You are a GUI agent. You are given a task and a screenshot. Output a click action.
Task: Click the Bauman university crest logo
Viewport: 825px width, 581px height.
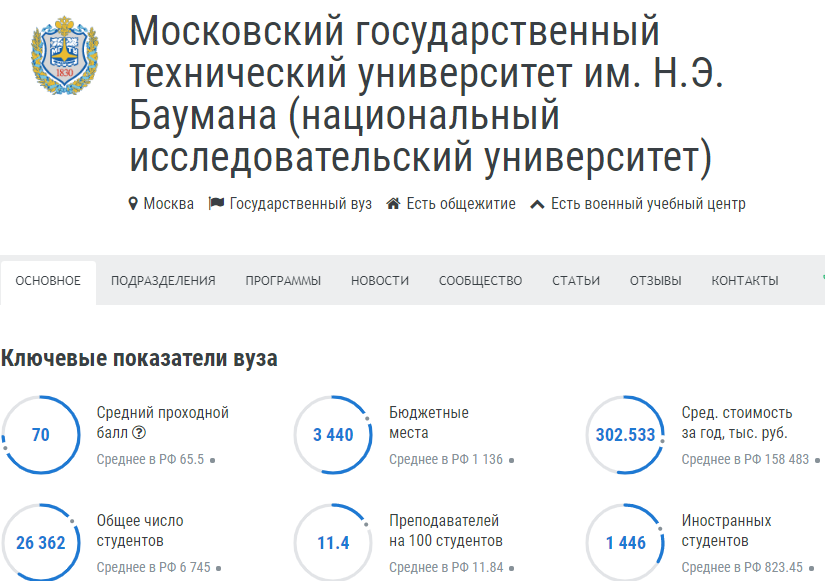click(x=65, y=55)
